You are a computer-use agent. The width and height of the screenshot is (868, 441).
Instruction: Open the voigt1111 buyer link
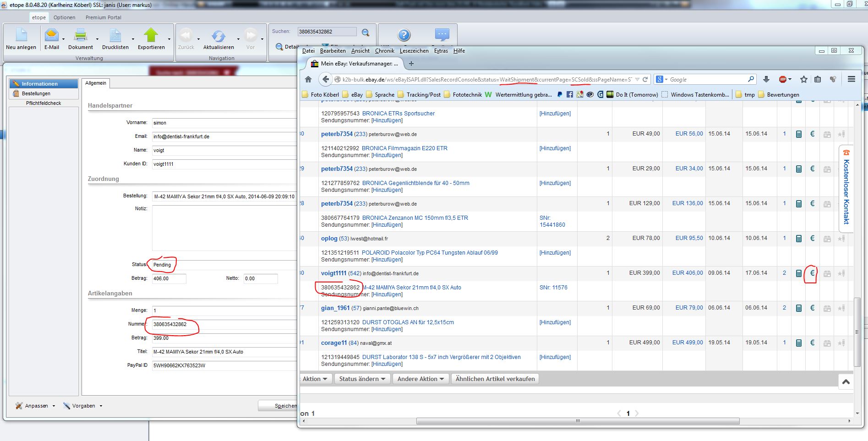[x=333, y=273]
